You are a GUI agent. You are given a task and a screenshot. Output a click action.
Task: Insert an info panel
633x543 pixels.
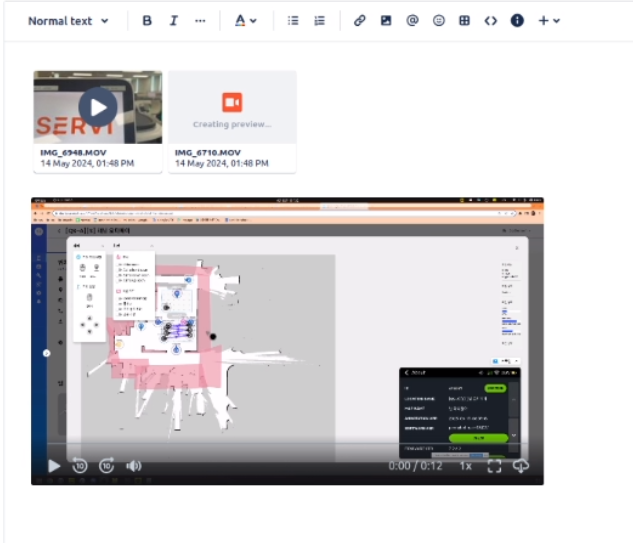pos(517,21)
